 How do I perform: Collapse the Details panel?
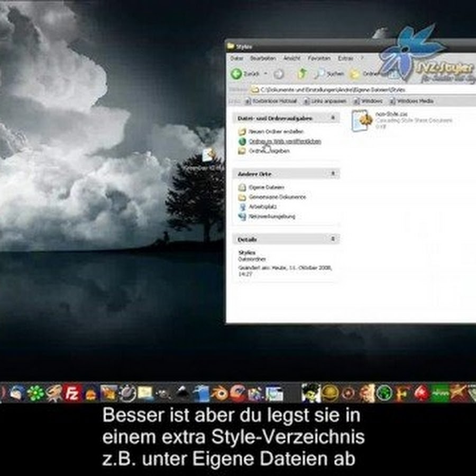[333, 239]
